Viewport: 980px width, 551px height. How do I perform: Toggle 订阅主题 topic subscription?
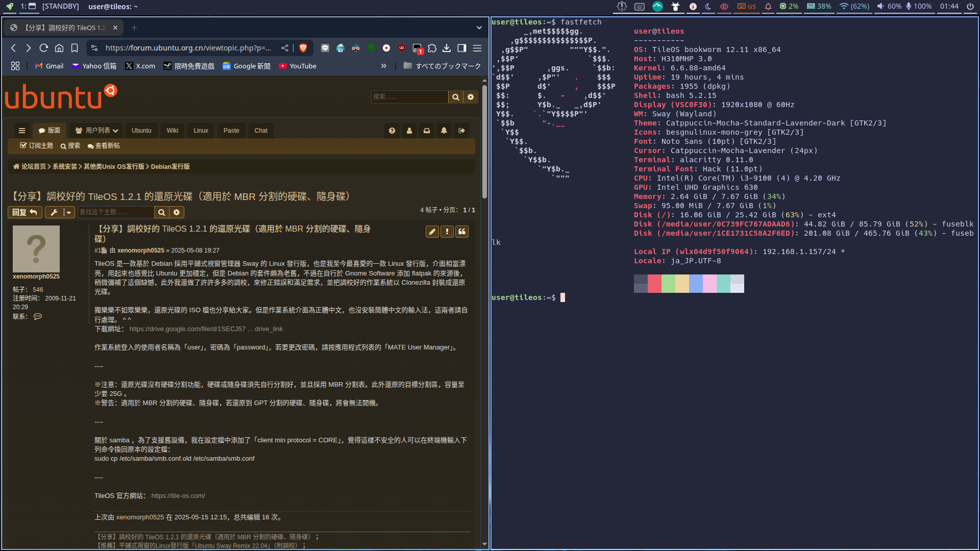(x=36, y=146)
